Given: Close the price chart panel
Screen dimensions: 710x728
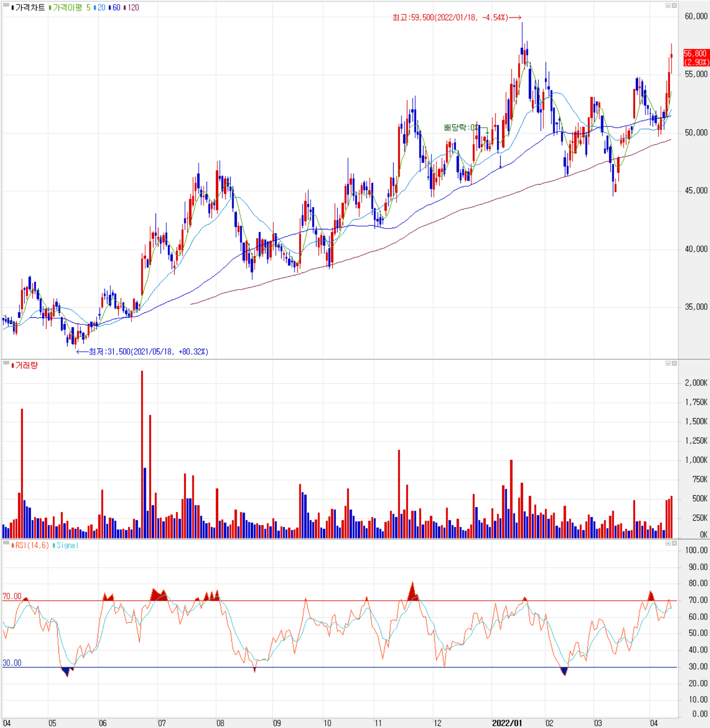Looking at the screenshot, I should [674, 5].
